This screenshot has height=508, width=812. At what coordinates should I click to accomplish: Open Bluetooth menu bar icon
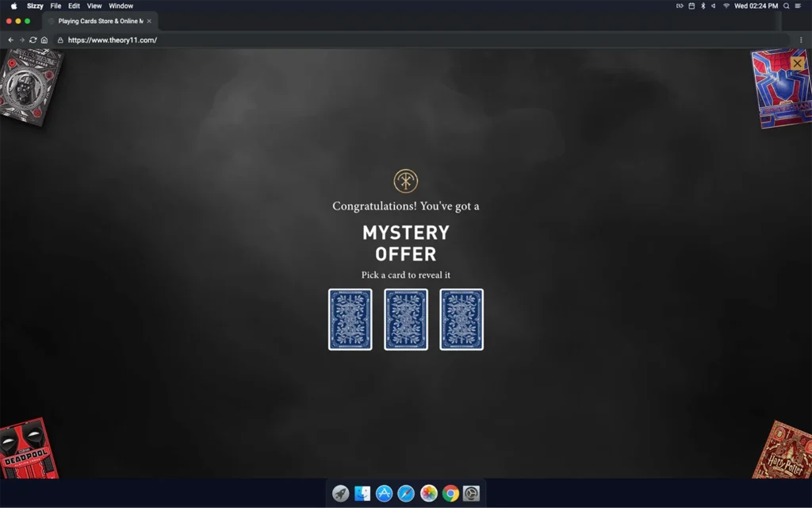(703, 6)
